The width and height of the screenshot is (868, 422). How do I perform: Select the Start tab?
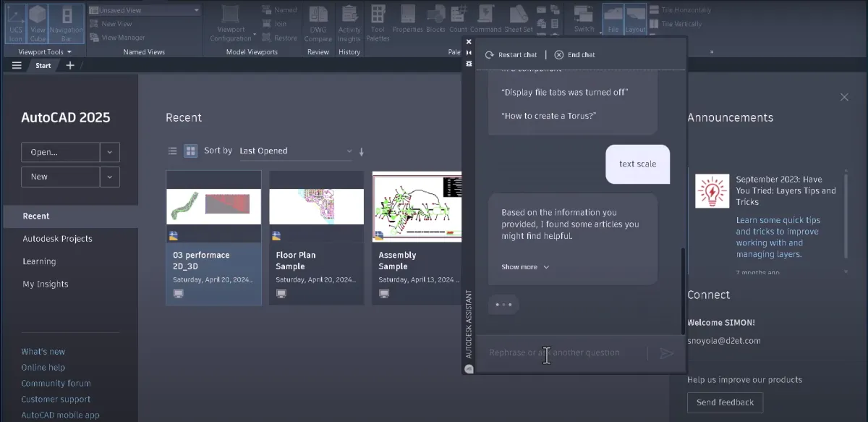pos(43,65)
